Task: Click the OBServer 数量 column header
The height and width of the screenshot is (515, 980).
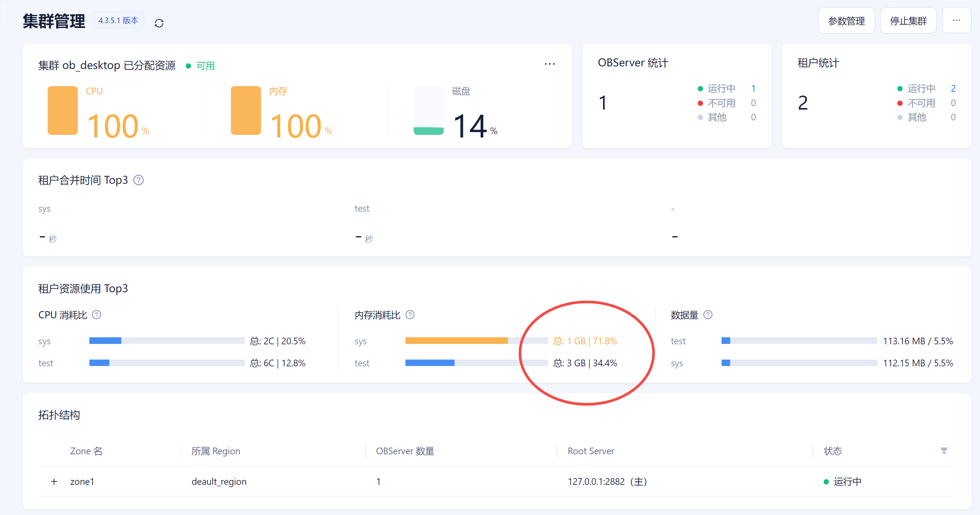Action: 405,451
